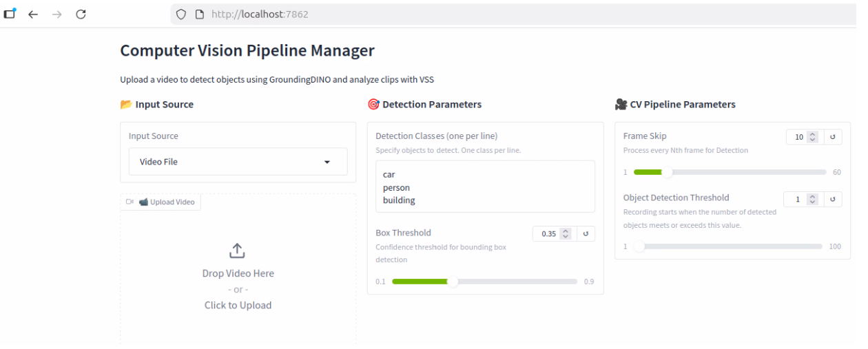Screen dimensions: 868x349
Task: Reset Frame Skip to its default value
Action: click(x=832, y=137)
